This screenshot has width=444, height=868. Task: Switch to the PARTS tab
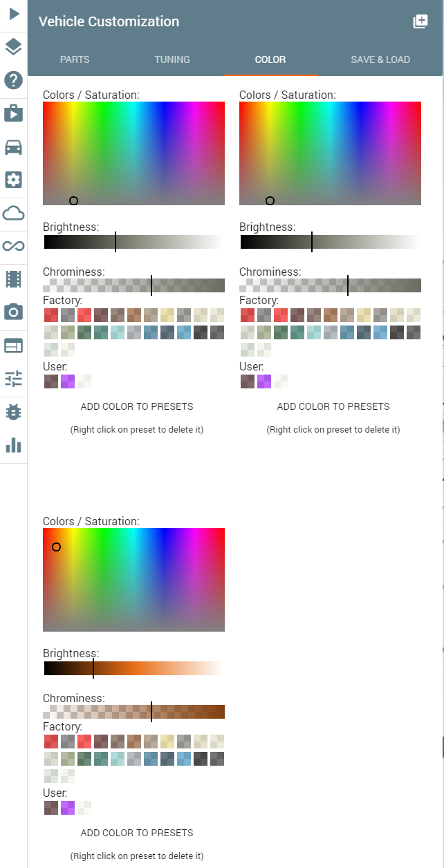tap(75, 59)
